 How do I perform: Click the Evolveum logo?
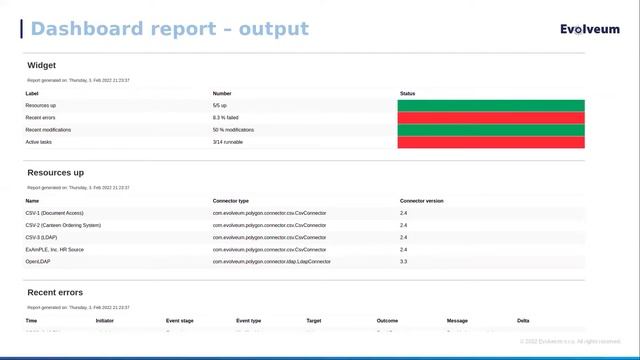point(590,29)
